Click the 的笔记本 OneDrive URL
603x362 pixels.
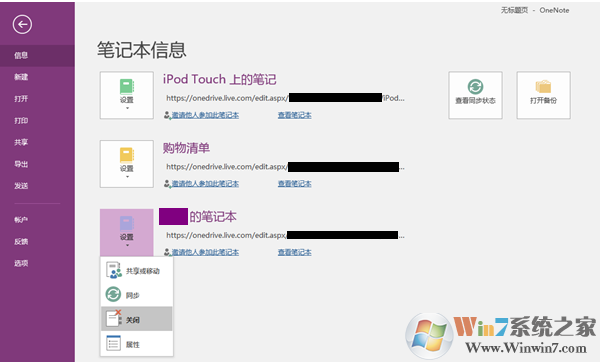(x=285, y=235)
